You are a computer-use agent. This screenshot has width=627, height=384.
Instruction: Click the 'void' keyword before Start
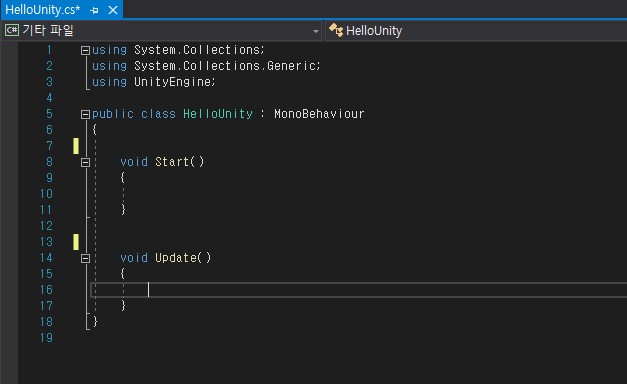pos(134,162)
